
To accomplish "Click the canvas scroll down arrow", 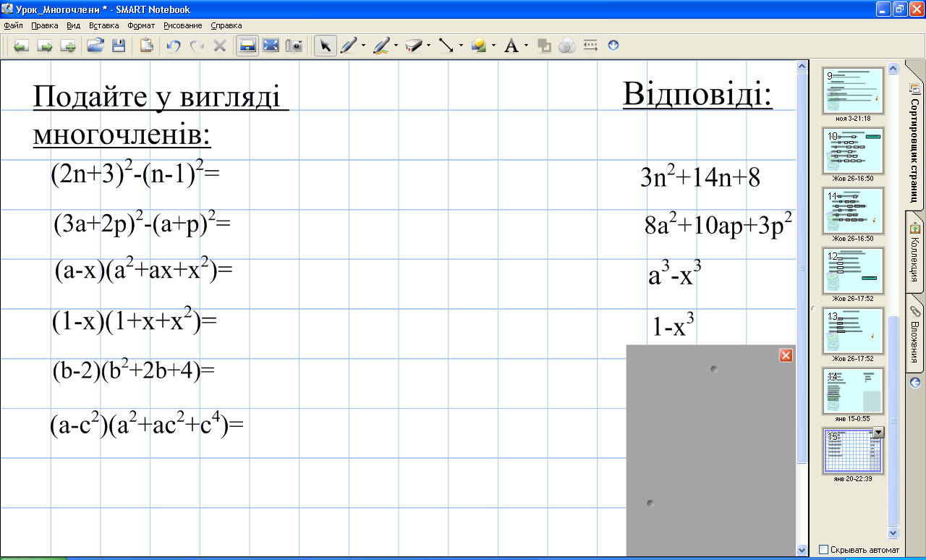I will click(x=802, y=550).
